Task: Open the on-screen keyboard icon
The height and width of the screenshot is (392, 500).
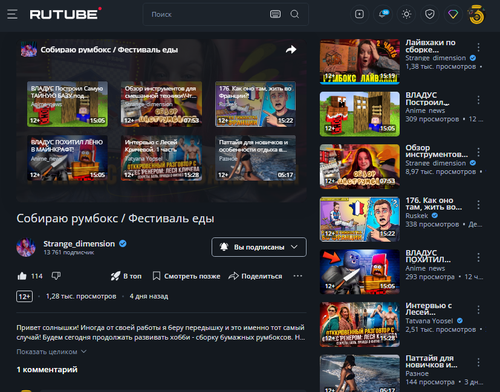Action: (x=275, y=14)
